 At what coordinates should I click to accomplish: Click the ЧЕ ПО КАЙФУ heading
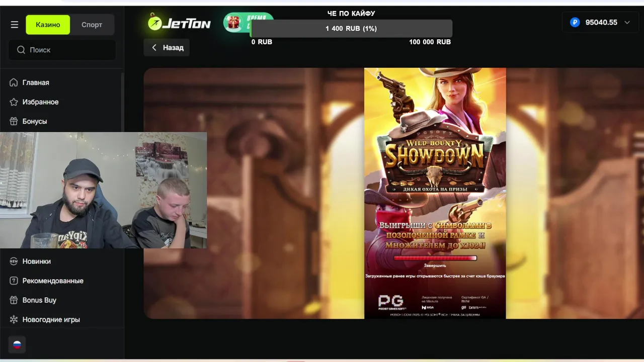point(351,14)
